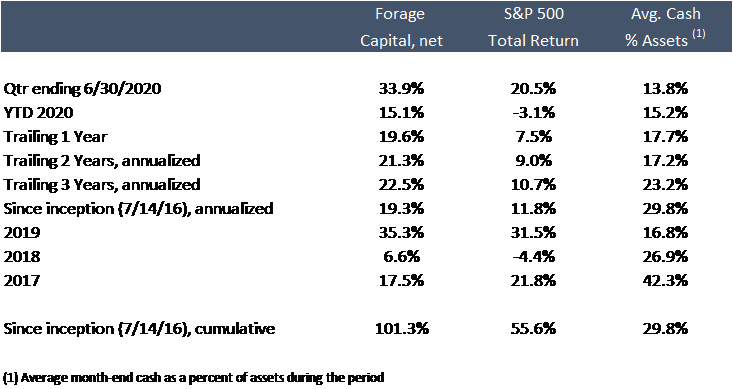The image size is (733, 389).
Task: Click the 2019 row label
Action: coord(22,232)
